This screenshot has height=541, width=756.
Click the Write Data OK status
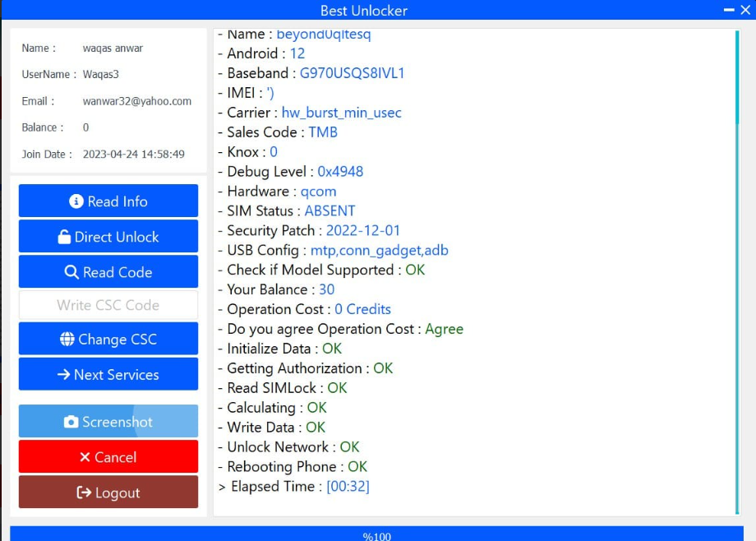click(316, 428)
